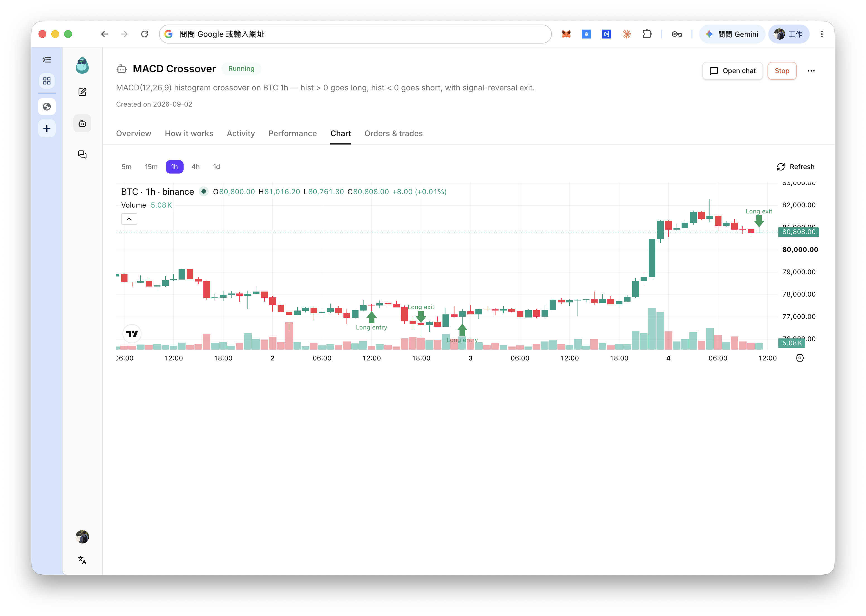Image resolution: width=866 pixels, height=616 pixels.
Task: Select the 15m timeframe
Action: (151, 167)
